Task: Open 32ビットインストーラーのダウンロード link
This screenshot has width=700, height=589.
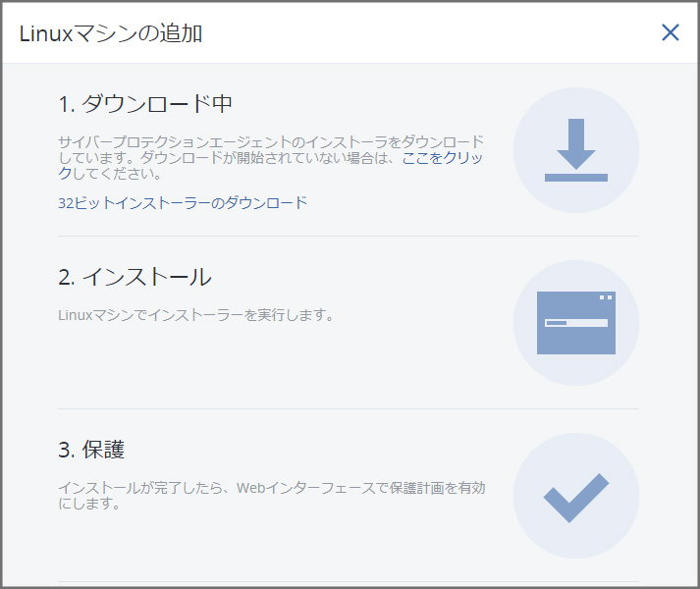Action: (x=183, y=203)
